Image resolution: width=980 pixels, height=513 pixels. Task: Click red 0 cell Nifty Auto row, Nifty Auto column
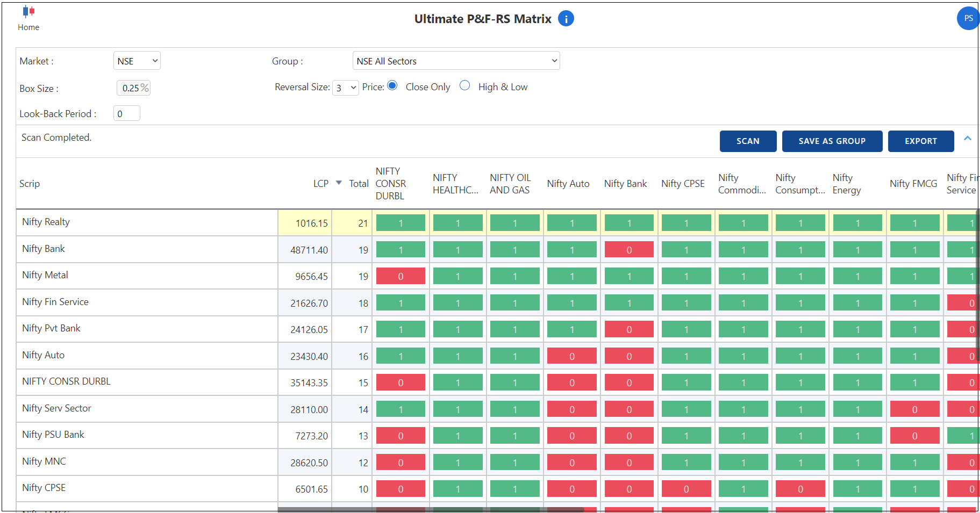[x=572, y=356]
